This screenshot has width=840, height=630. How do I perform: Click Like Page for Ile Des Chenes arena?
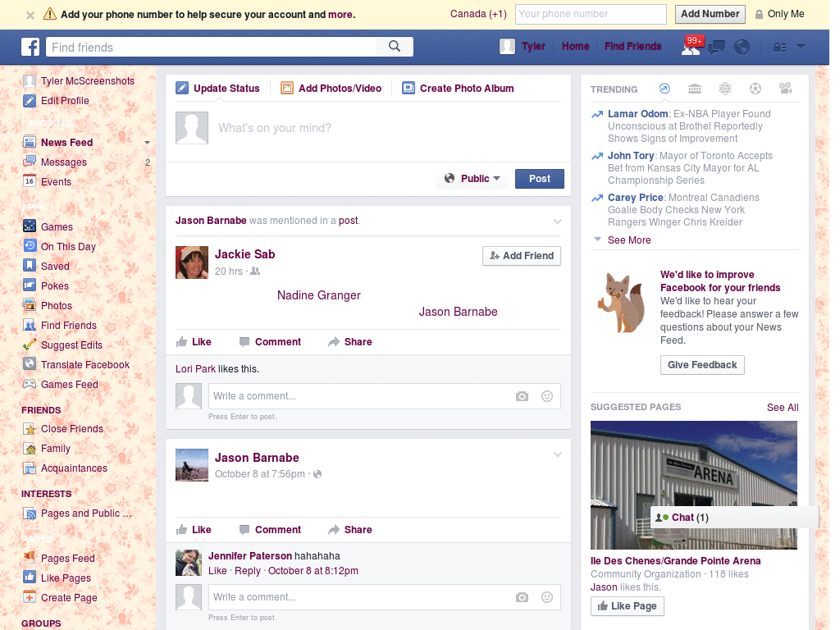pos(628,606)
